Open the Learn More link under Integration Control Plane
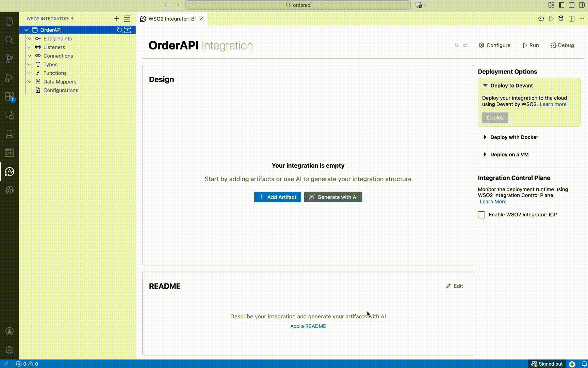Image resolution: width=588 pixels, height=368 pixels. [493, 201]
